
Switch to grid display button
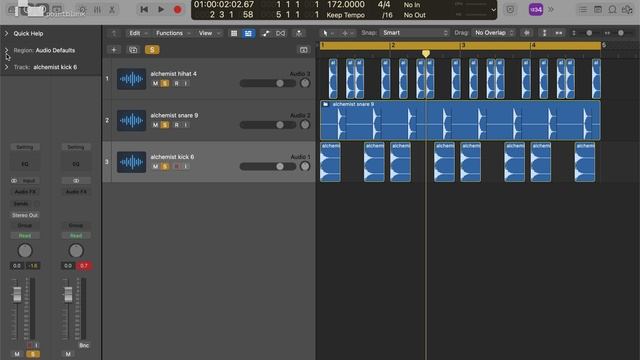pyautogui.click(x=234, y=33)
